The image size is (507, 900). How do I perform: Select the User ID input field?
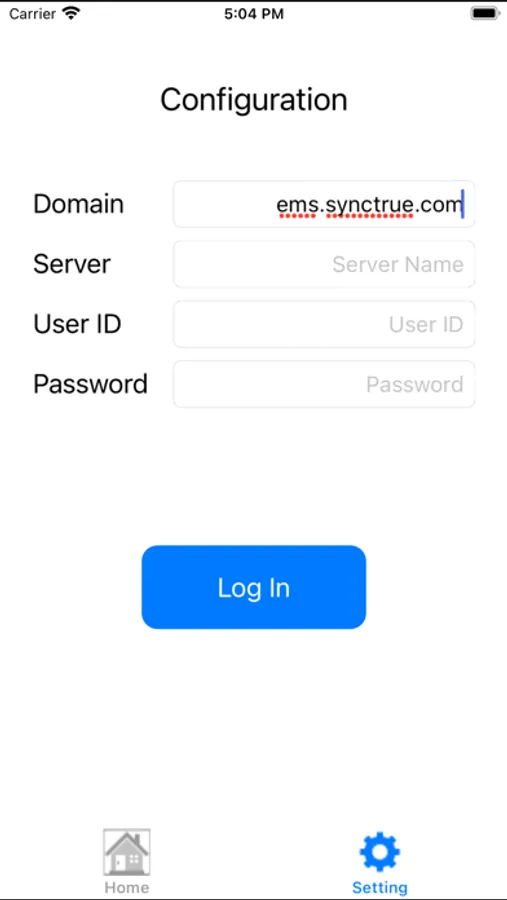click(x=324, y=324)
